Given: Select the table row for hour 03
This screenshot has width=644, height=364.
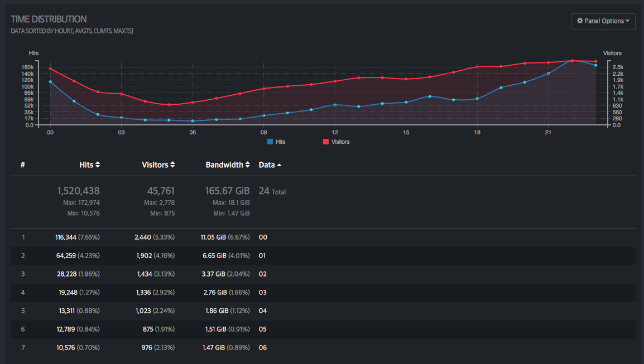Looking at the screenshot, I should tap(323, 293).
